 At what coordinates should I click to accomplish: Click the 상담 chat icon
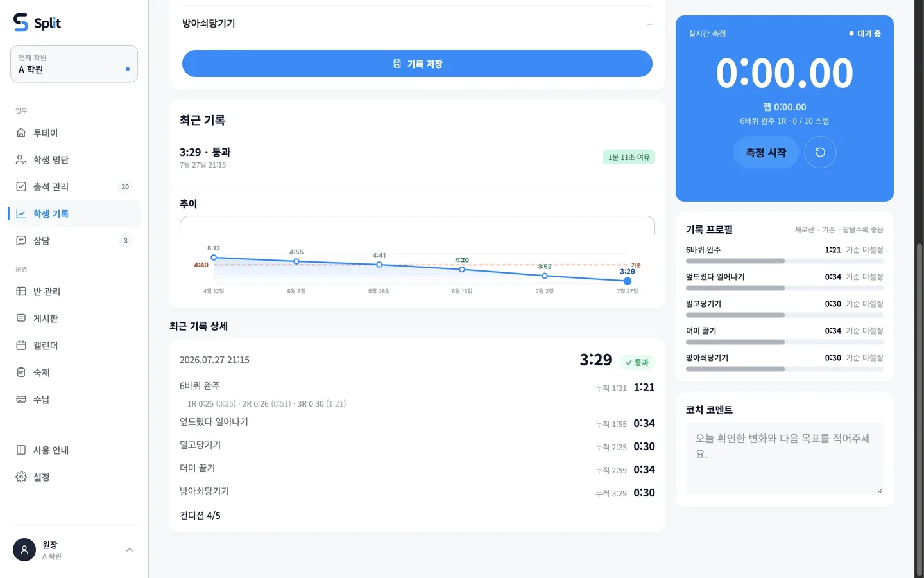point(21,241)
